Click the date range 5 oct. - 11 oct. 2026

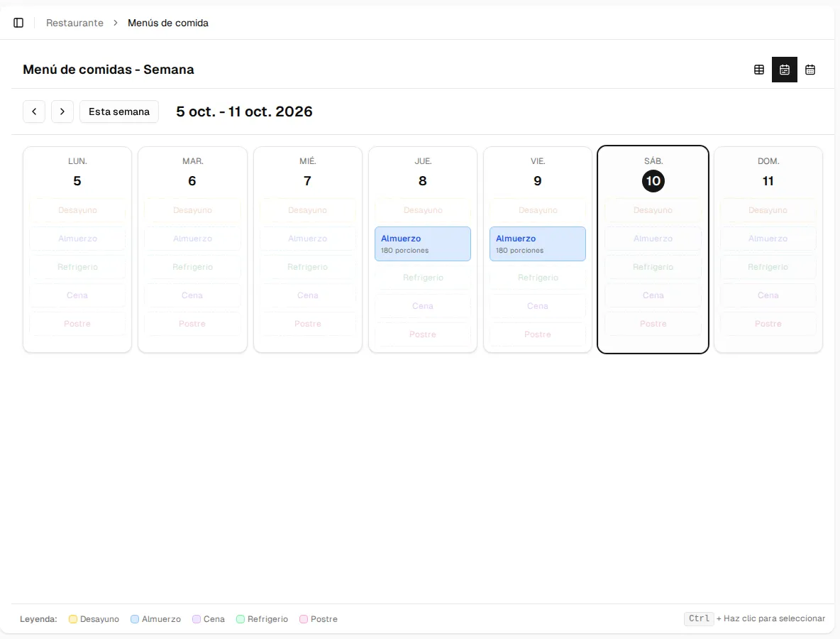tap(244, 111)
